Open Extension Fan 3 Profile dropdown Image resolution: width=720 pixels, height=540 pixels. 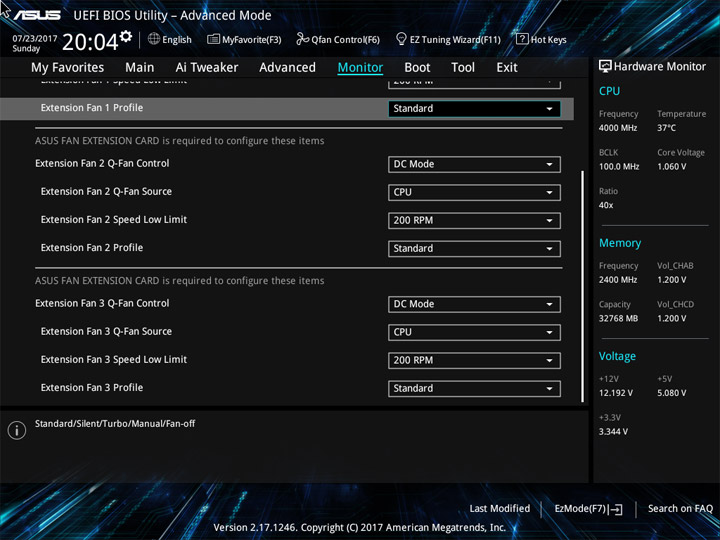pos(474,388)
